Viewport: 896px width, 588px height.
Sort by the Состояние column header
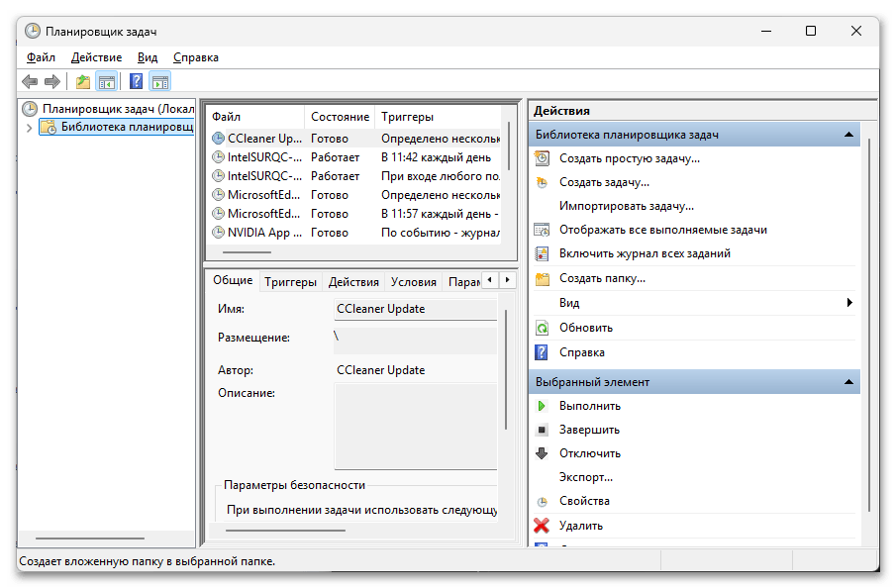coord(340,117)
